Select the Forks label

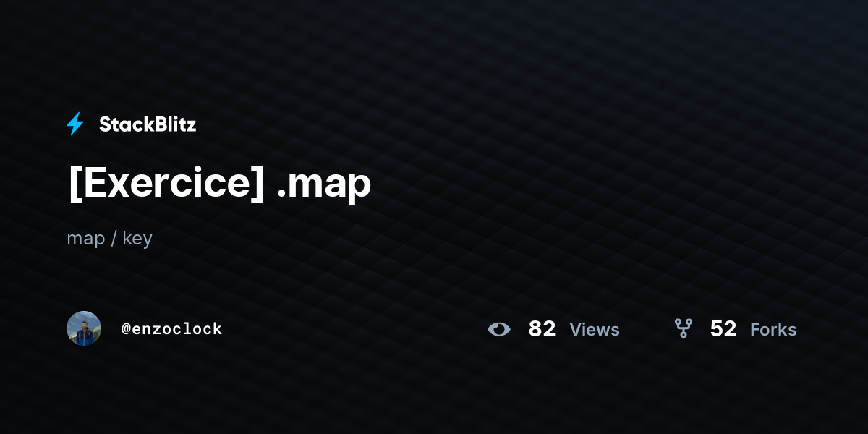click(x=773, y=329)
